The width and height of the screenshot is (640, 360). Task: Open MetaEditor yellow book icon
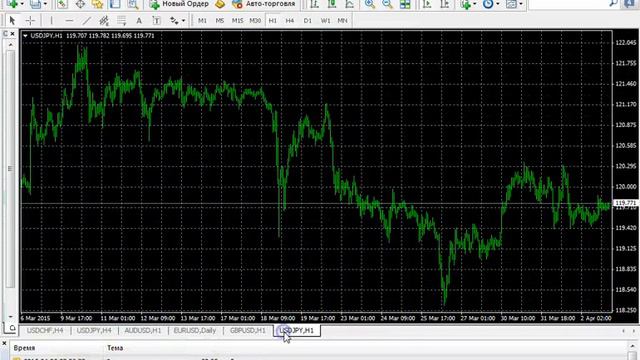coord(220,4)
